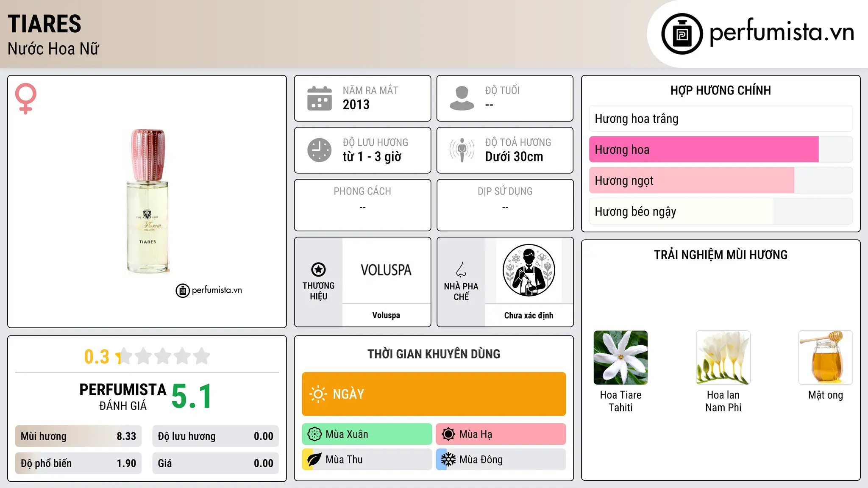Click the Độ phổ biến 1.90 score bar
The width and height of the screenshot is (868, 488).
pyautogui.click(x=78, y=463)
